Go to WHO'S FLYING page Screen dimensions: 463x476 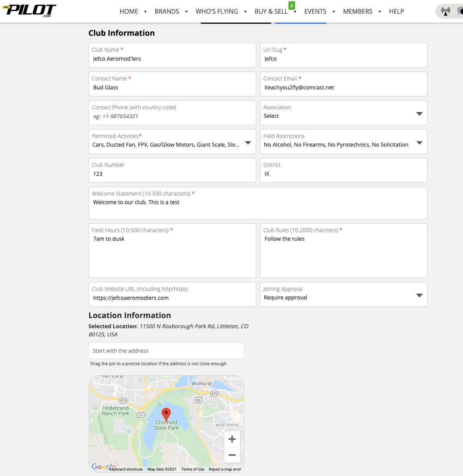pyautogui.click(x=217, y=11)
